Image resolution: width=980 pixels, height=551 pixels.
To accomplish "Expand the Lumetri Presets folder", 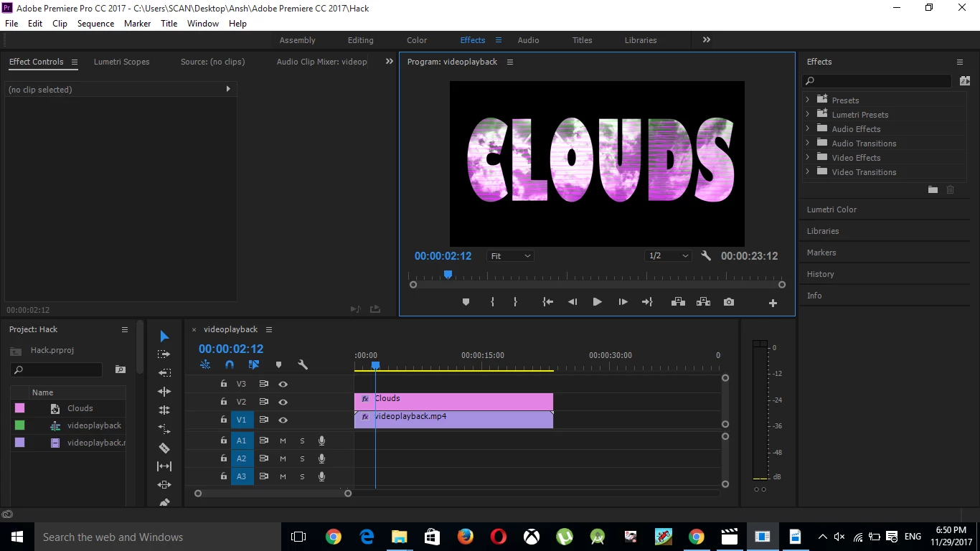I will [808, 114].
